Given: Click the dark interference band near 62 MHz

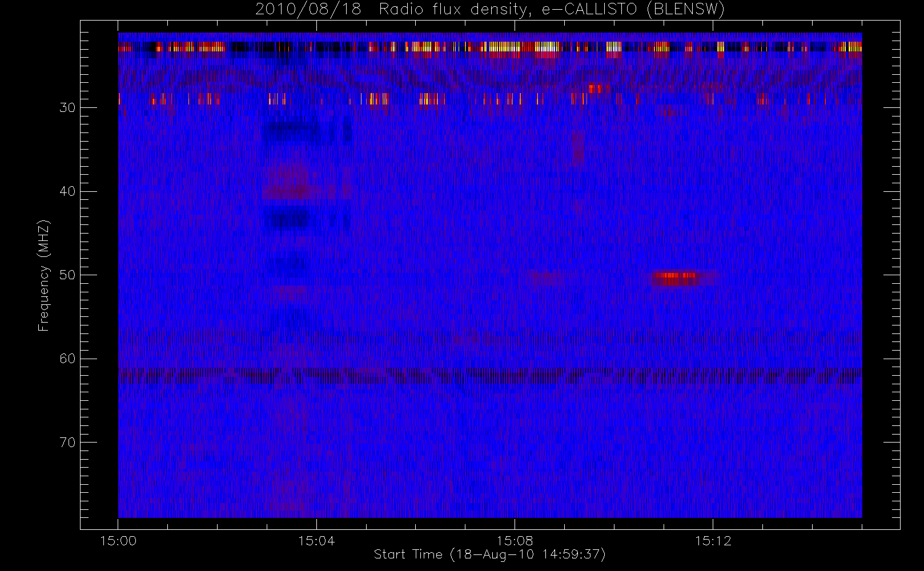Looking at the screenshot, I should tap(490, 376).
